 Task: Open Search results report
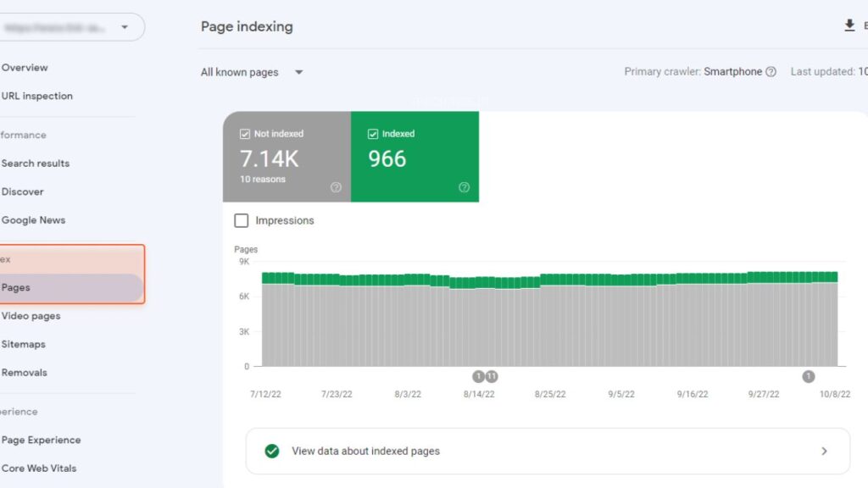36,164
